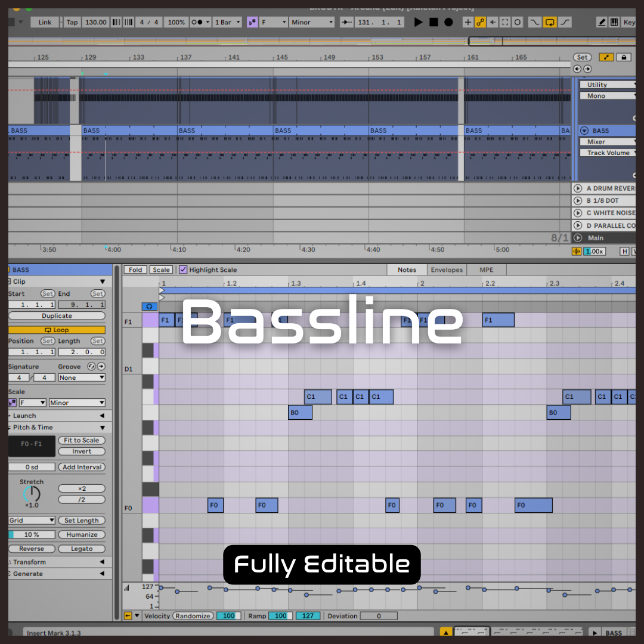Switch to the MPE tab
This screenshot has width=644, height=644.
tap(487, 270)
